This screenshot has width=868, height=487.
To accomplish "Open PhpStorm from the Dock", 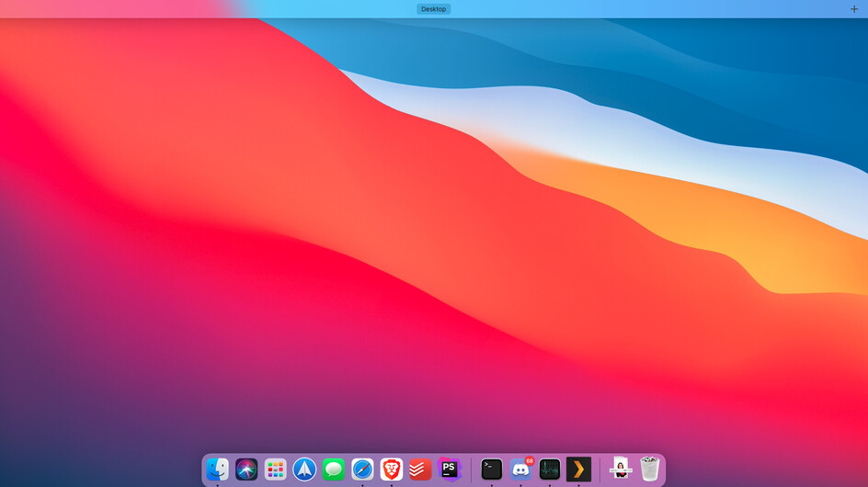I will coord(450,470).
